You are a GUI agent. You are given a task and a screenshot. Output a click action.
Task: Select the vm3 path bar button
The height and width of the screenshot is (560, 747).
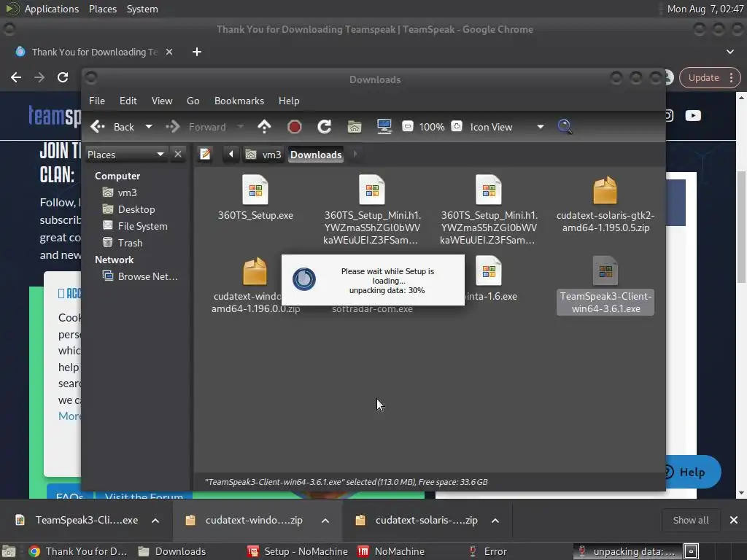[263, 155]
